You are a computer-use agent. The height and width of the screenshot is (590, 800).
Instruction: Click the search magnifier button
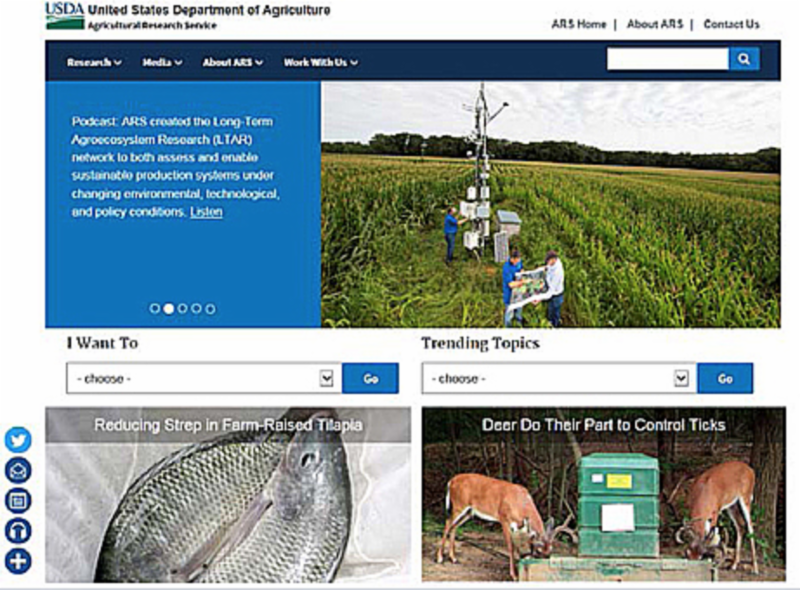pos(744,59)
